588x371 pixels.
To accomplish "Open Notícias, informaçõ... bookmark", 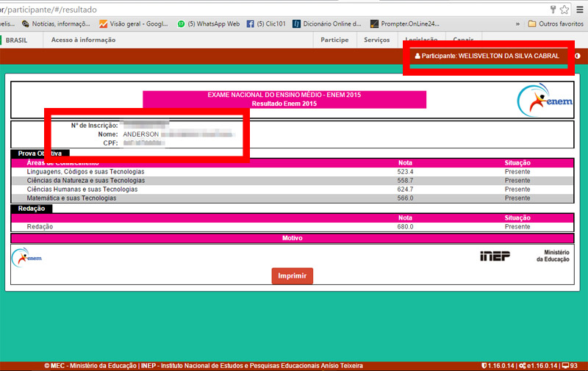I will [x=56, y=24].
